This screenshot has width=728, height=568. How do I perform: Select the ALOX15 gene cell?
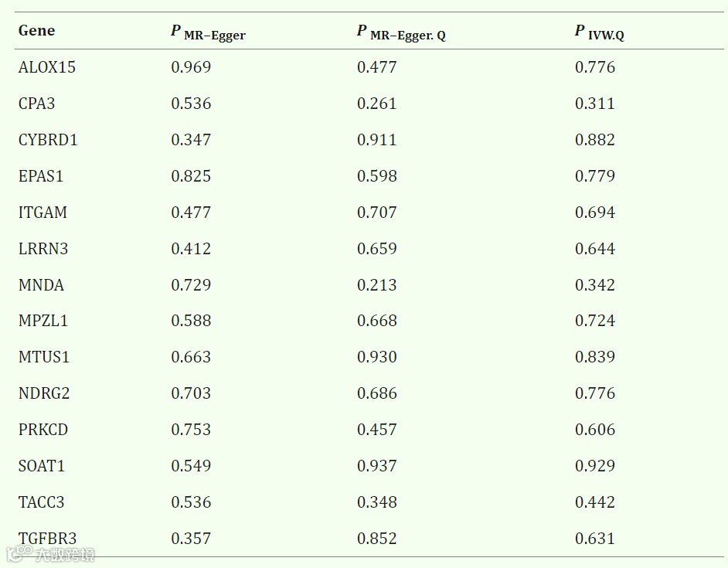click(x=47, y=67)
